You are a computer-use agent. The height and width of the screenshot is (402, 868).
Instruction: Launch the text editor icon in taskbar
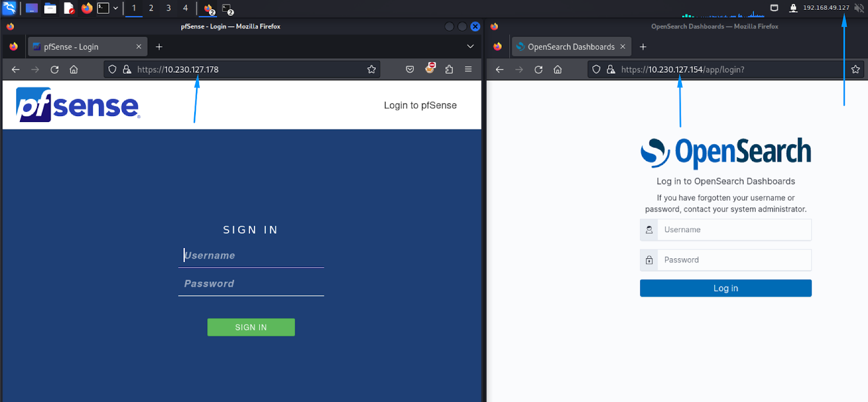coord(68,8)
